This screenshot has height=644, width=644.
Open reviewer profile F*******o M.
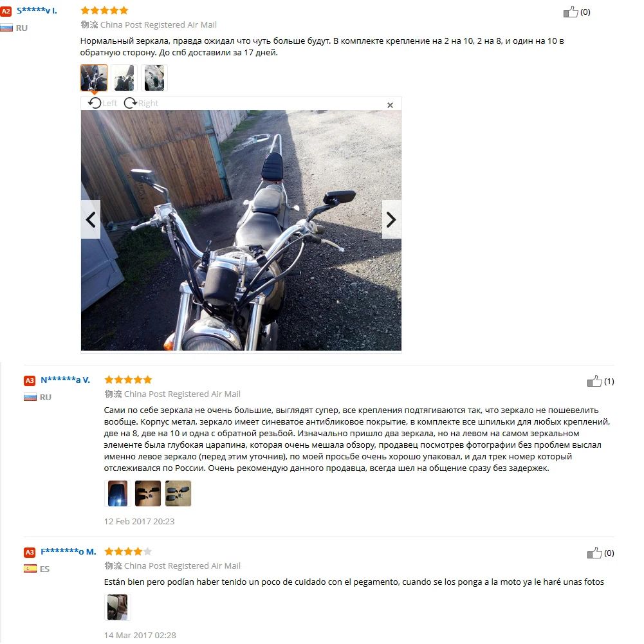tap(68, 551)
